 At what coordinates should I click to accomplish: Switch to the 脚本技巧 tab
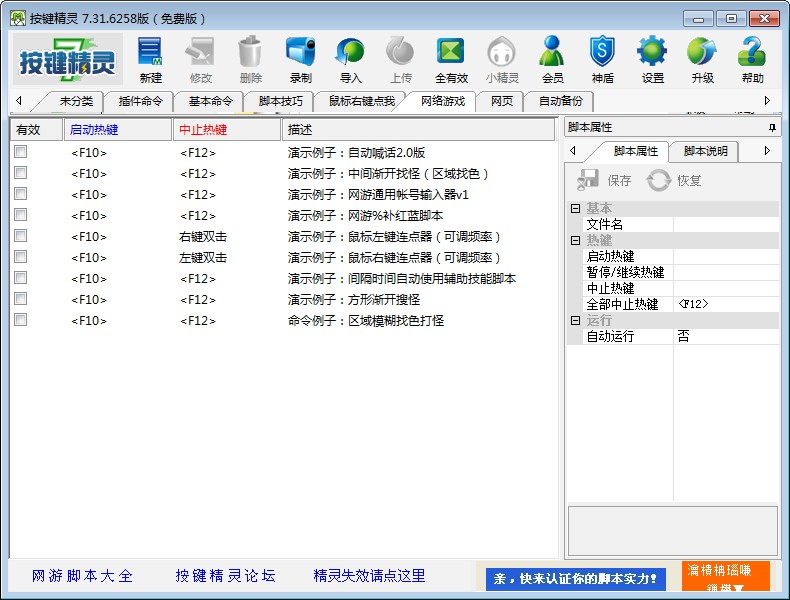click(x=280, y=101)
